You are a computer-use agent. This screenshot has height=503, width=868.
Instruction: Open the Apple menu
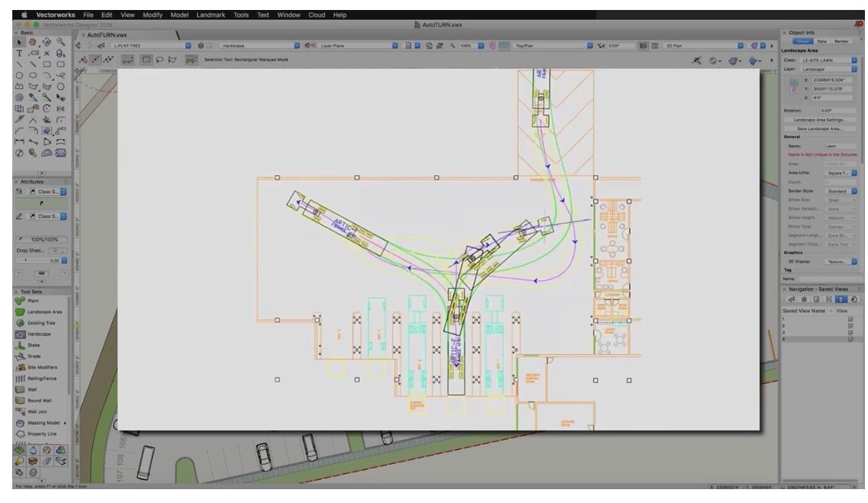(24, 15)
